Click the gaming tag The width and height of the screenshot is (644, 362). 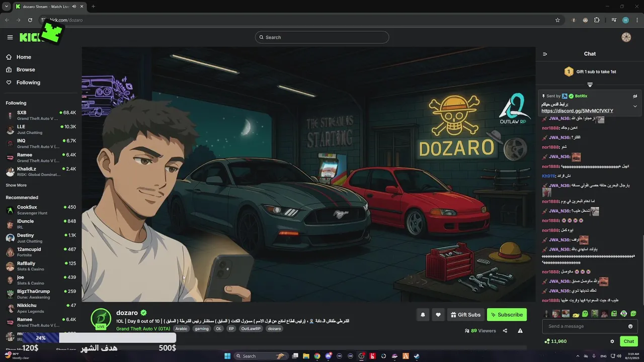coord(202,329)
